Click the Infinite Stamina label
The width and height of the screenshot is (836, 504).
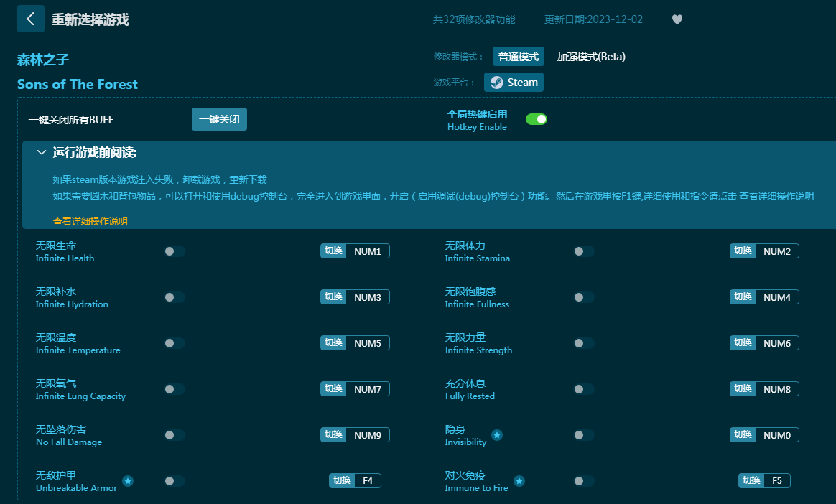point(478,258)
